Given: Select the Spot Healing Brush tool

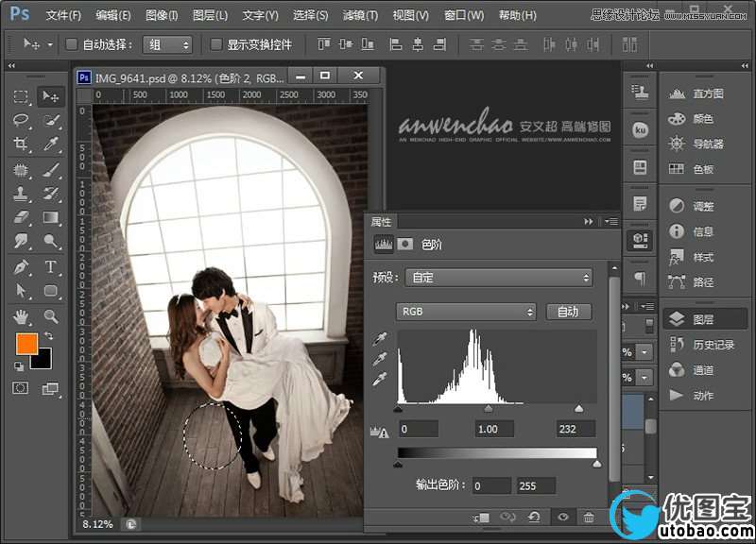Looking at the screenshot, I should [x=21, y=170].
